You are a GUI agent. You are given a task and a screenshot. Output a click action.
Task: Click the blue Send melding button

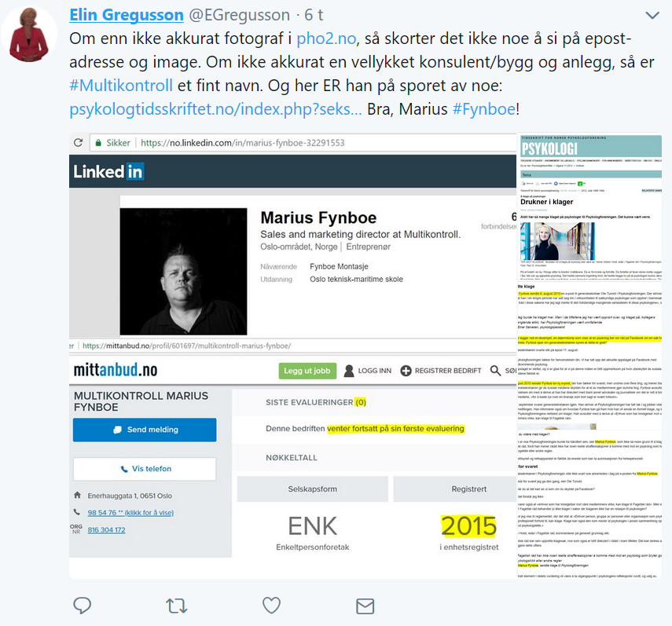[145, 430]
